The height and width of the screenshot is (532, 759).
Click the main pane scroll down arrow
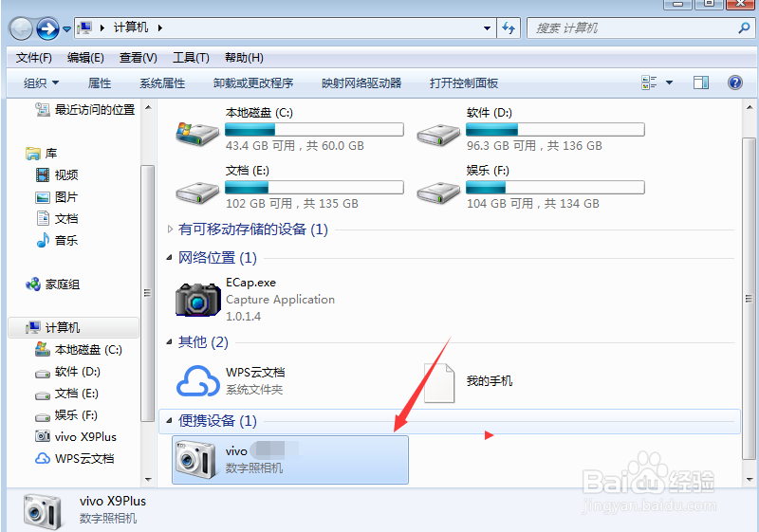[750, 480]
